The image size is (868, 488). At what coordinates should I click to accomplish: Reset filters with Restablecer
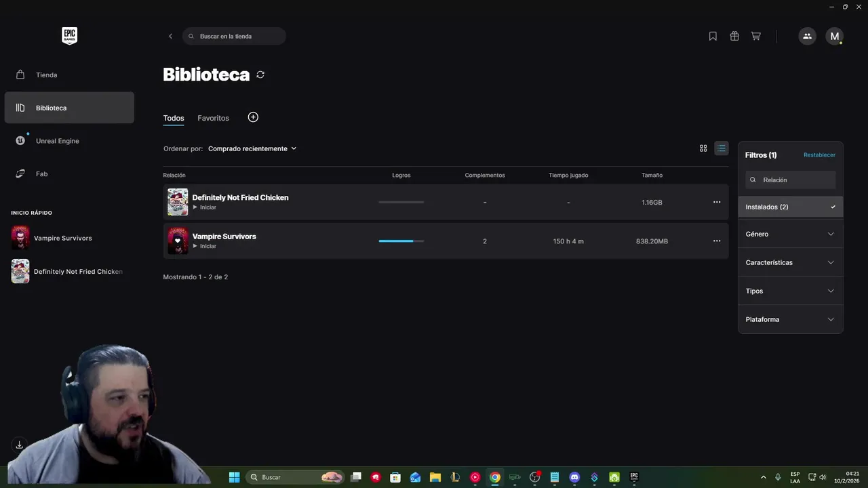(819, 155)
